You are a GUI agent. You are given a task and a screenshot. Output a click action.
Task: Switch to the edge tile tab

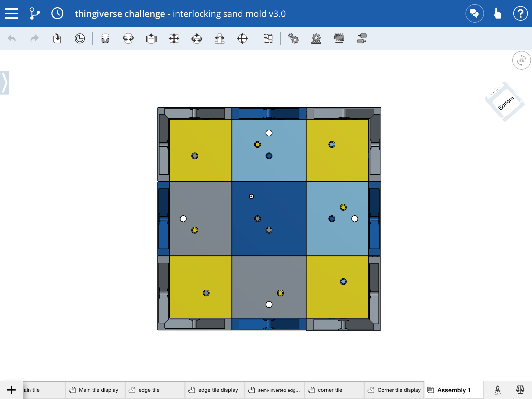[x=155, y=390]
